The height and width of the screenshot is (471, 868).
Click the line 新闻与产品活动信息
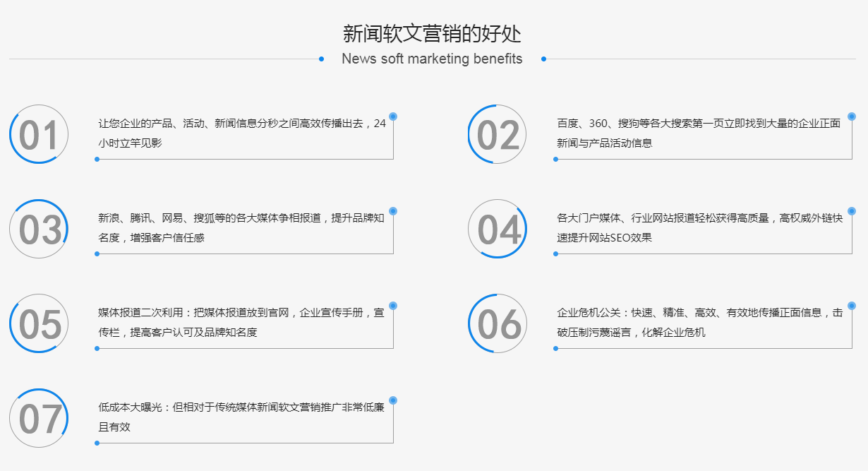tap(605, 143)
